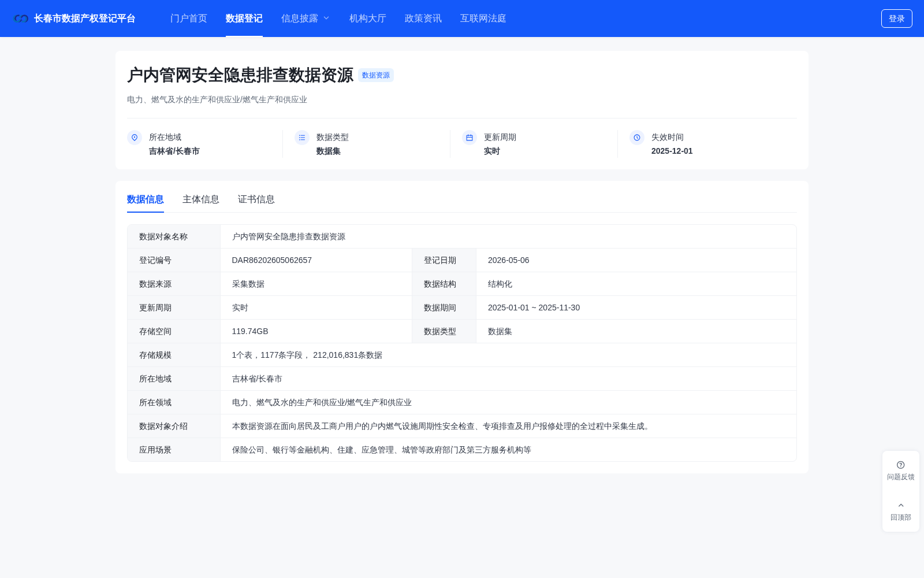This screenshot has width=924, height=578.
Task: Click the 所在地域 table value 吉林省/长春市
Action: click(257, 379)
